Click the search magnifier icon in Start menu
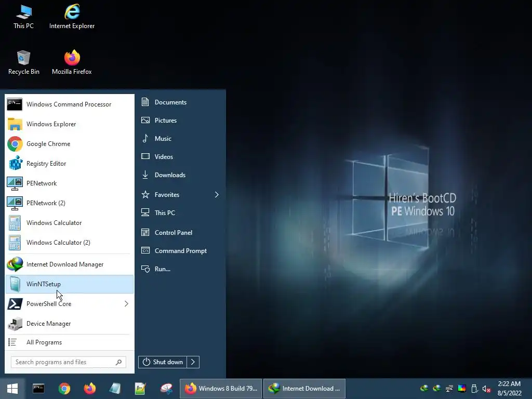532x399 pixels. [x=118, y=362]
